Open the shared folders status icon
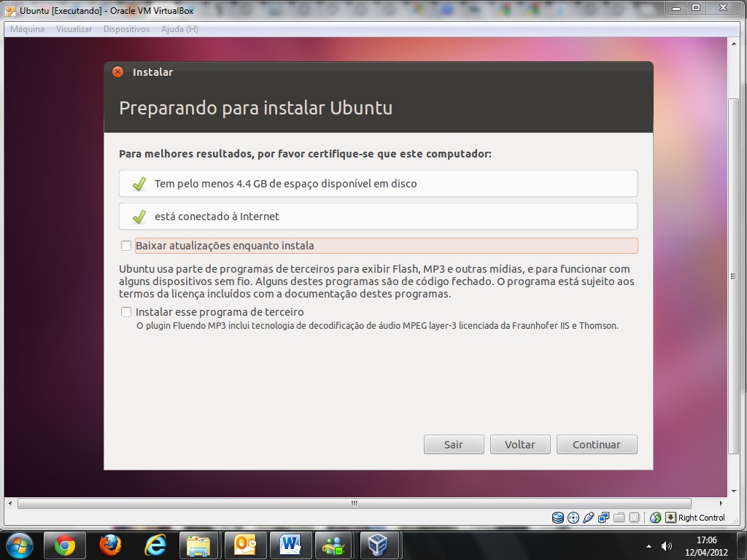This screenshot has height=560, width=747. coord(619,518)
